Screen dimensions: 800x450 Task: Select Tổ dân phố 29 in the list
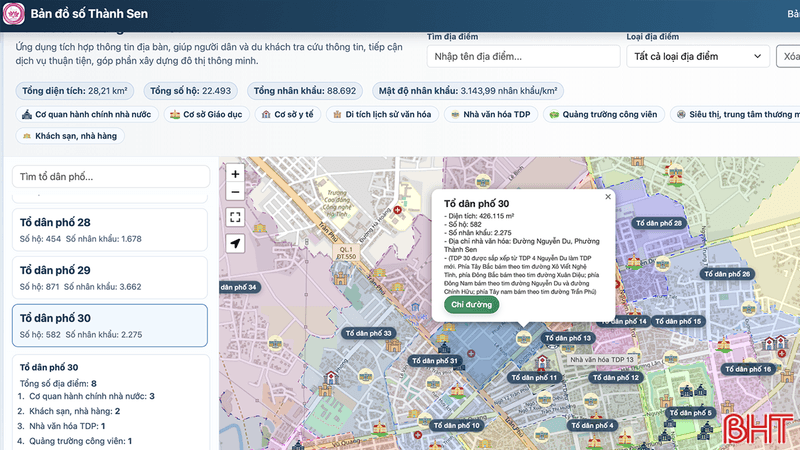click(x=110, y=278)
